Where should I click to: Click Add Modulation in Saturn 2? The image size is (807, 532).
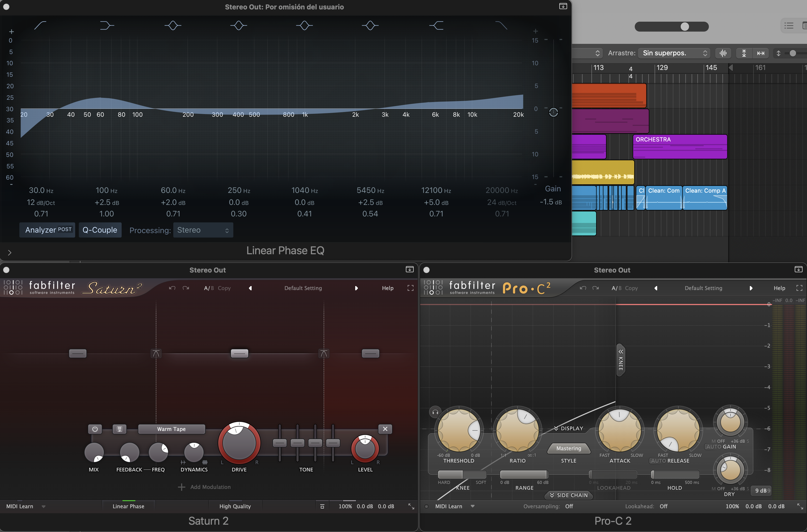205,487
